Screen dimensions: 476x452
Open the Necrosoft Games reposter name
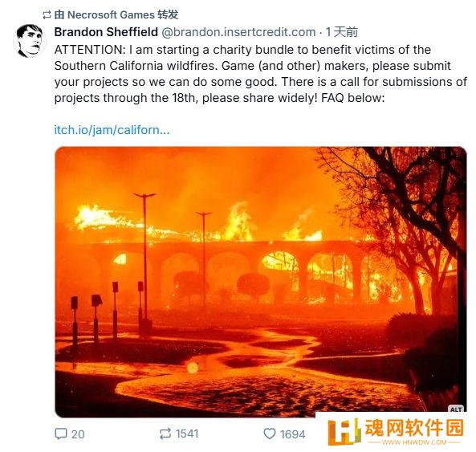pos(111,14)
